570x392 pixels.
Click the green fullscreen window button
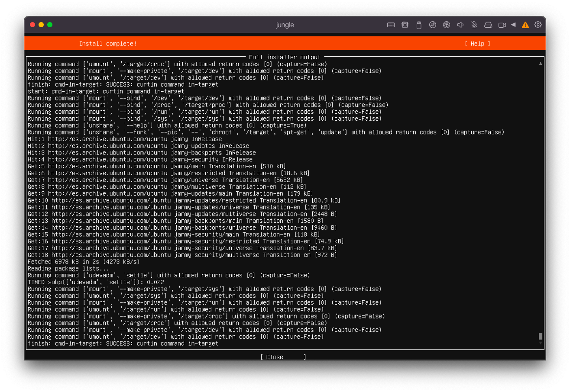(50, 25)
